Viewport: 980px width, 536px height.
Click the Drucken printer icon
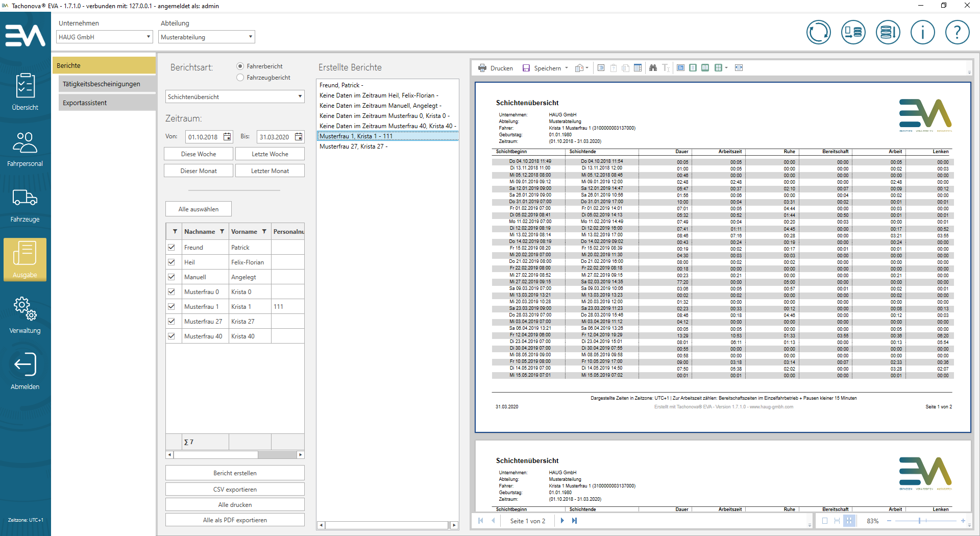click(x=482, y=68)
